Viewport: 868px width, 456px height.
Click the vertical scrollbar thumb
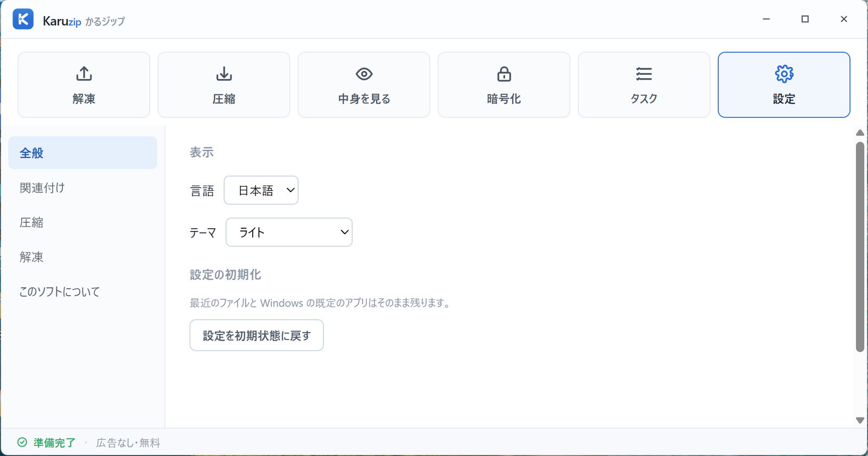pos(860,247)
